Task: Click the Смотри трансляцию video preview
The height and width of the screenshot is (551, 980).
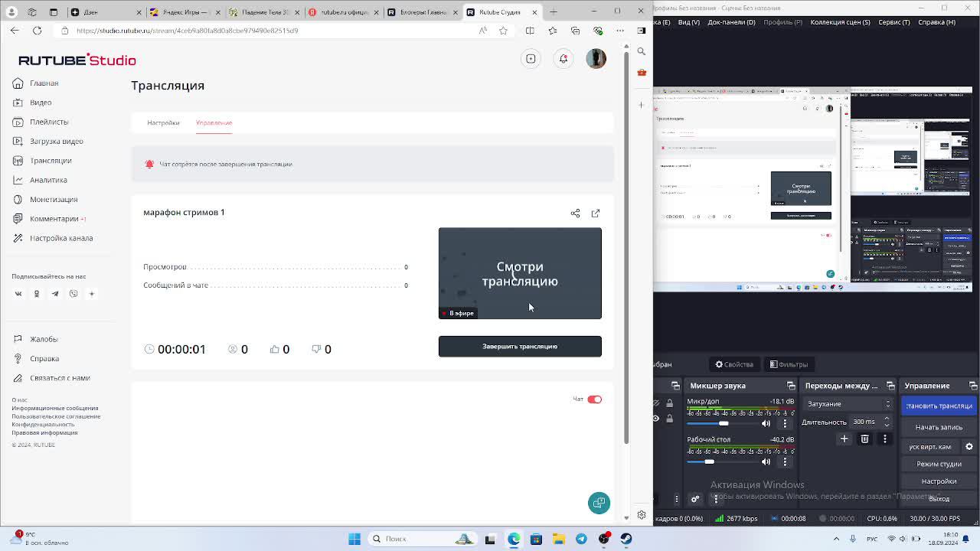Action: pyautogui.click(x=520, y=273)
